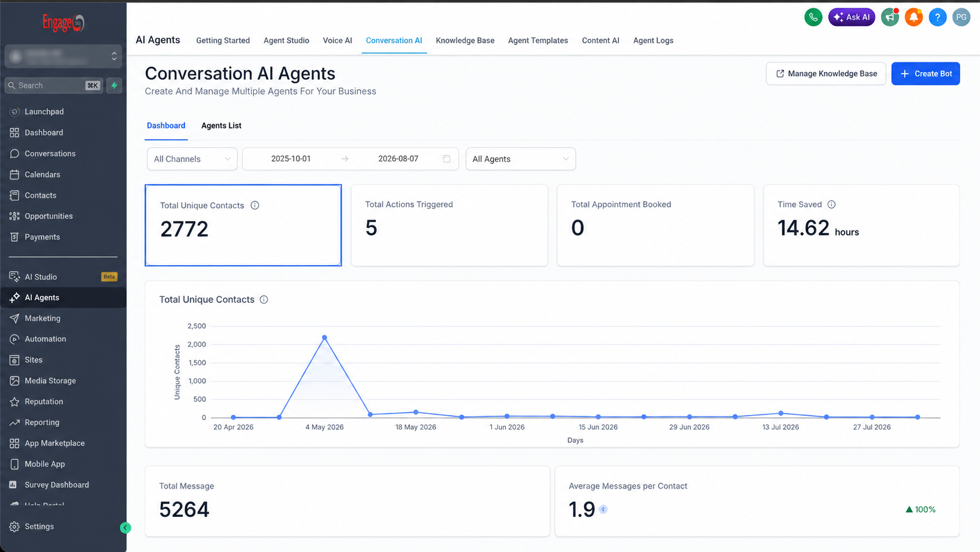The height and width of the screenshot is (552, 980).
Task: Expand the account switcher dropdown in sidebar
Action: [63, 56]
